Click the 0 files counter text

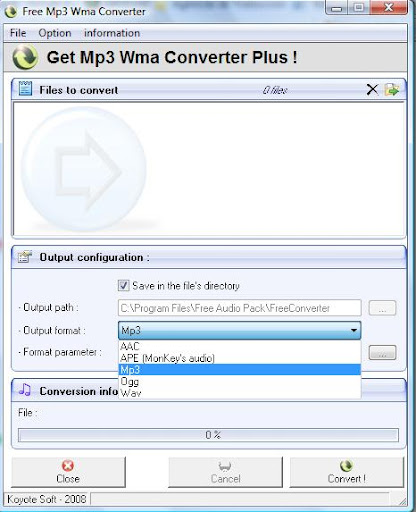click(x=275, y=90)
